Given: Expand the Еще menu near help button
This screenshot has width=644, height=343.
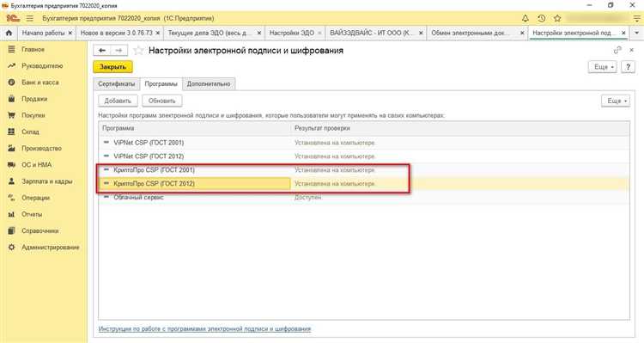Looking at the screenshot, I should (603, 67).
